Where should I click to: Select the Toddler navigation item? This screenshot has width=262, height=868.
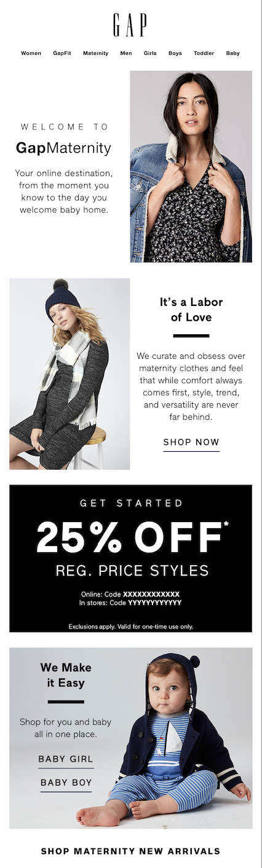[x=204, y=54]
